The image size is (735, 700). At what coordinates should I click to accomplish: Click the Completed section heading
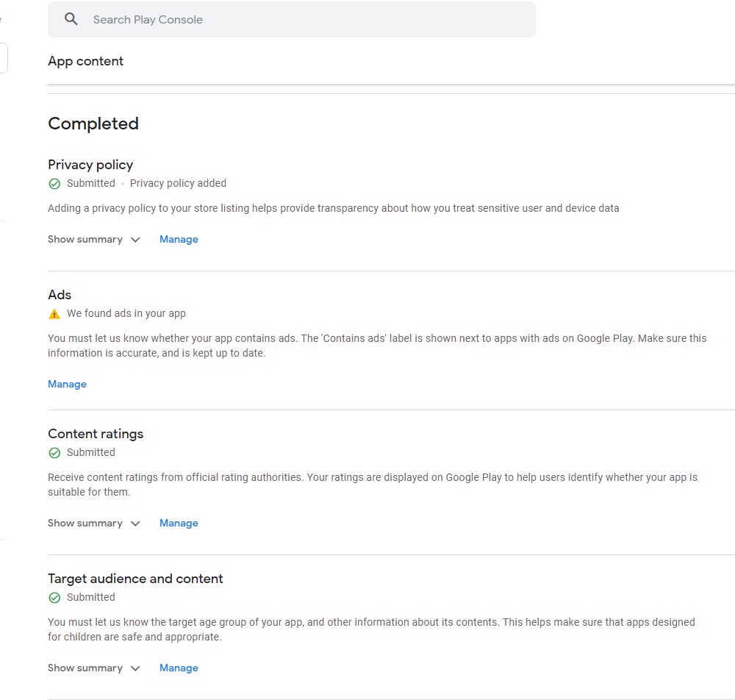[93, 124]
